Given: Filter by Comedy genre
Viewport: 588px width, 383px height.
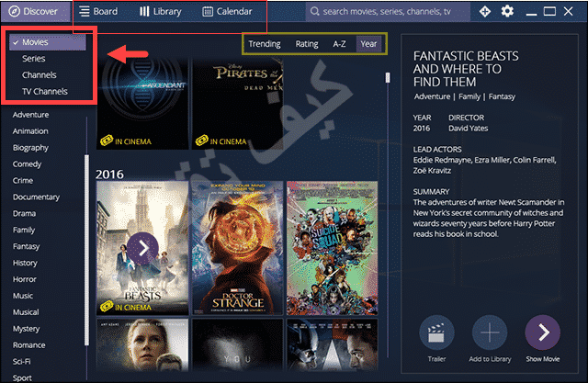Looking at the screenshot, I should (x=27, y=164).
